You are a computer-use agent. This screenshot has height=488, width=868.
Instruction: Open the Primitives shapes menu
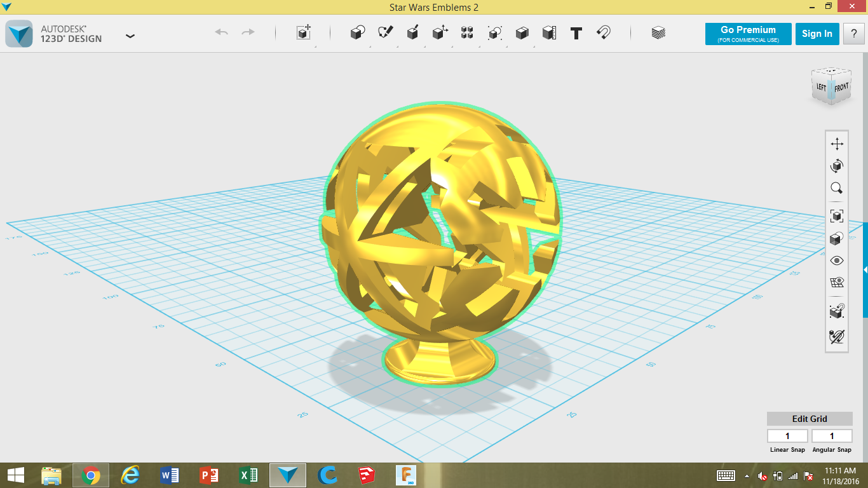pos(358,33)
